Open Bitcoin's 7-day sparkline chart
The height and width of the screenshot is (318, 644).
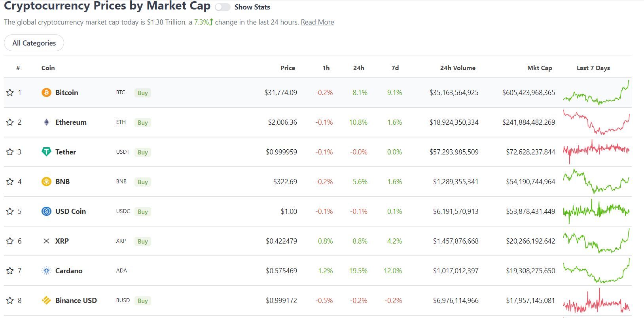pos(596,93)
